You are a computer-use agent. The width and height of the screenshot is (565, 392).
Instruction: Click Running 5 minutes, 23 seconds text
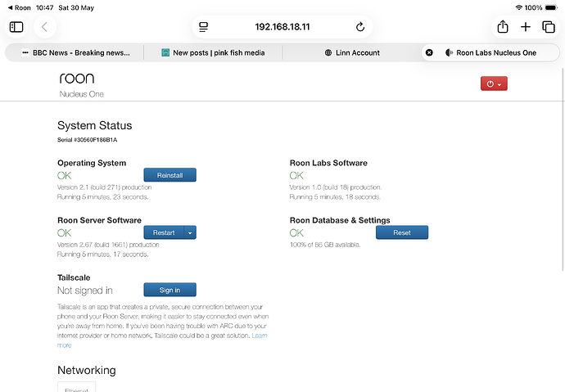click(x=102, y=197)
